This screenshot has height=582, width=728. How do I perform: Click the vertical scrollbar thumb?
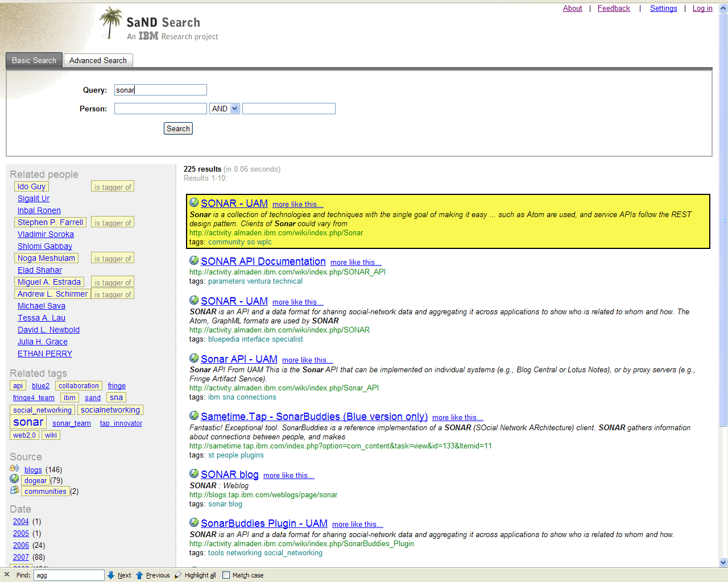pos(723,220)
